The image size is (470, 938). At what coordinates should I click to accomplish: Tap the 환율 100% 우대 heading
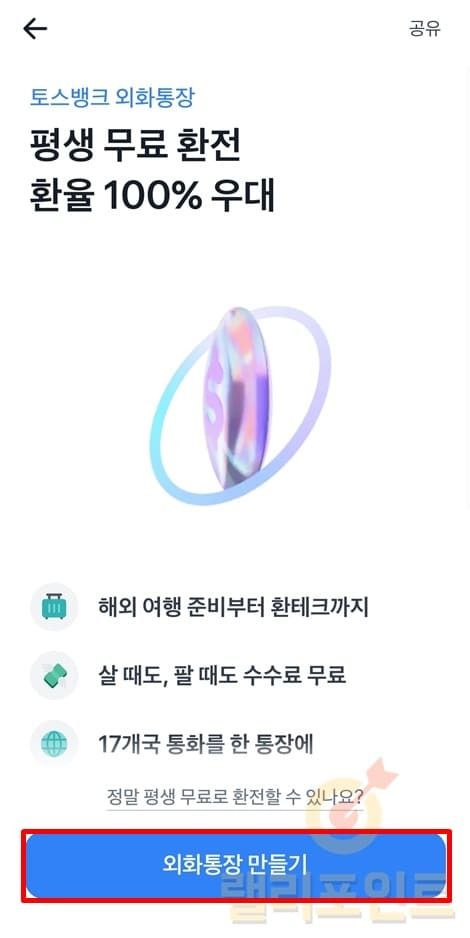coord(152,196)
